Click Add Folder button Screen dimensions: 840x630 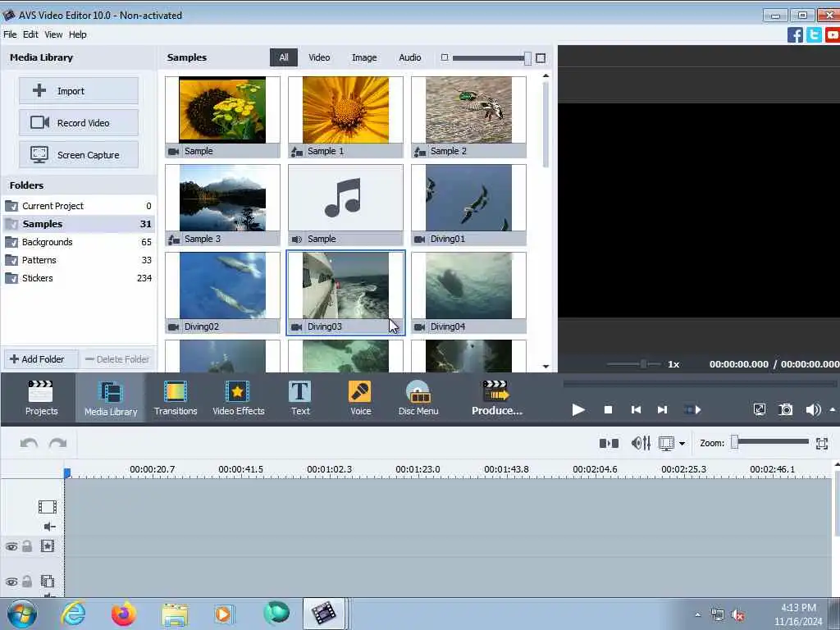point(41,359)
